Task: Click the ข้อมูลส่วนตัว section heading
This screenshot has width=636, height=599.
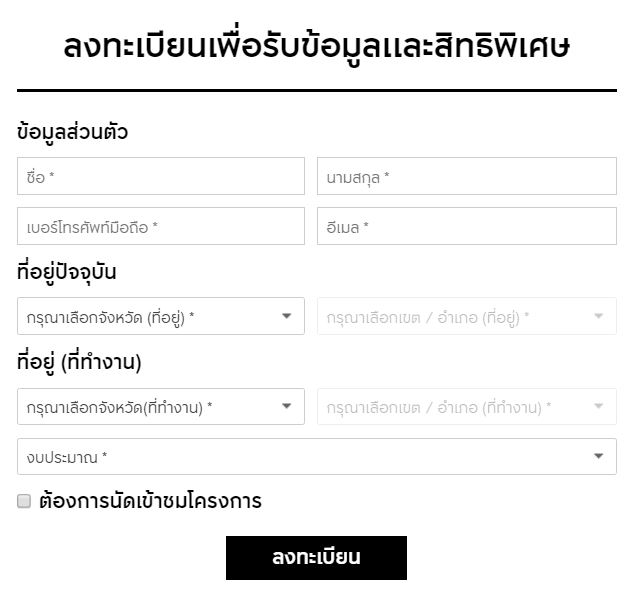Action: [73, 132]
